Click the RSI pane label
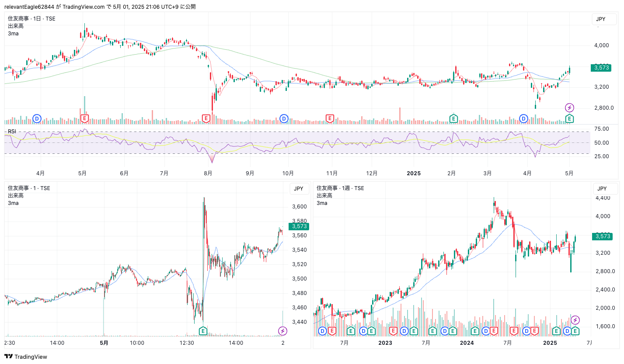624x364 pixels. point(11,132)
